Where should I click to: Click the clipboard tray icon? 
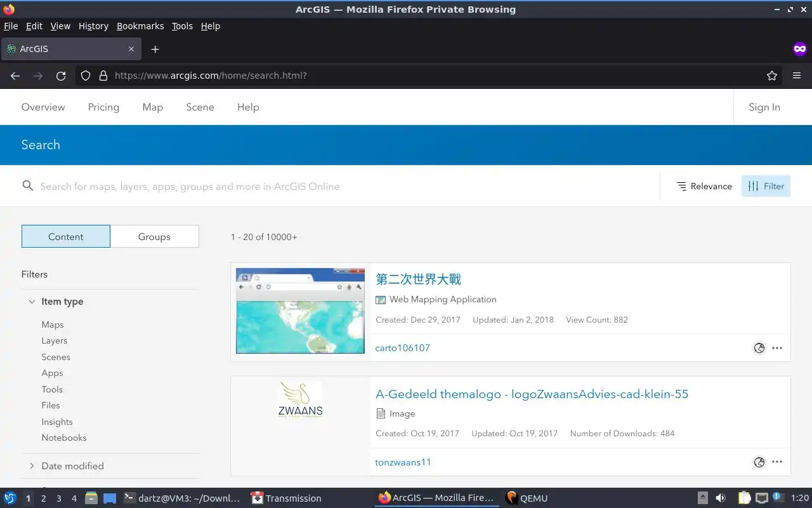[743, 498]
